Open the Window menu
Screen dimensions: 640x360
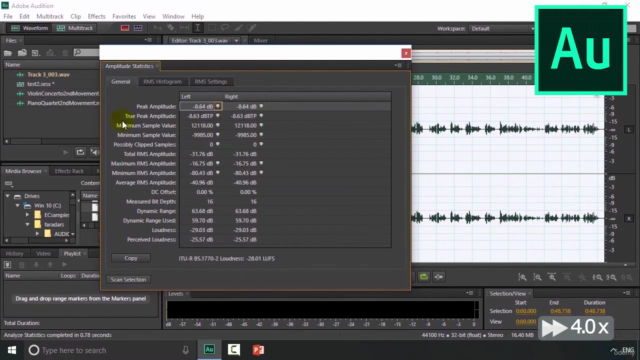tap(173, 16)
